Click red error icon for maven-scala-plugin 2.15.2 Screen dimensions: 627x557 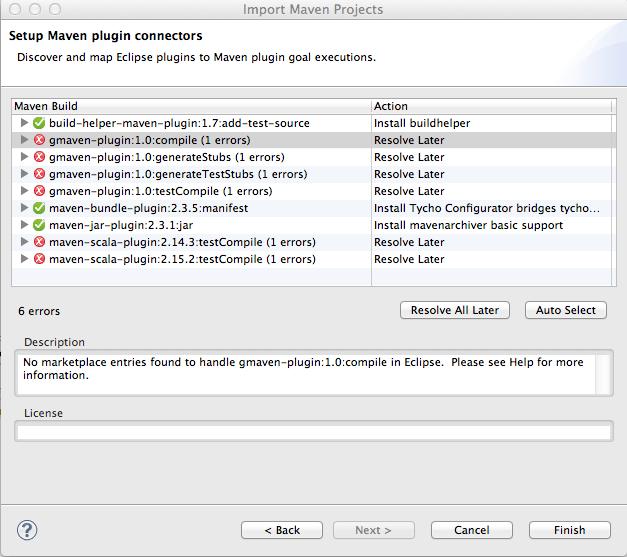[x=39, y=259]
